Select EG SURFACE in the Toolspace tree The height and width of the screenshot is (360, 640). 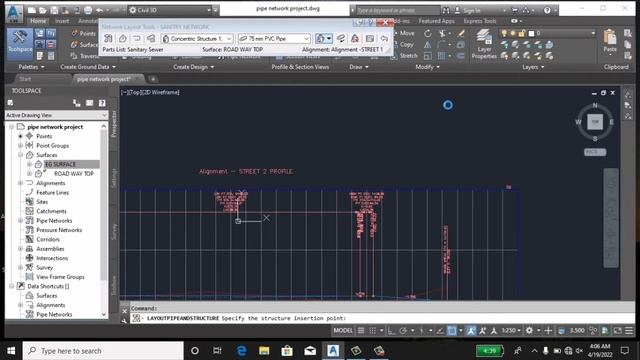point(60,164)
